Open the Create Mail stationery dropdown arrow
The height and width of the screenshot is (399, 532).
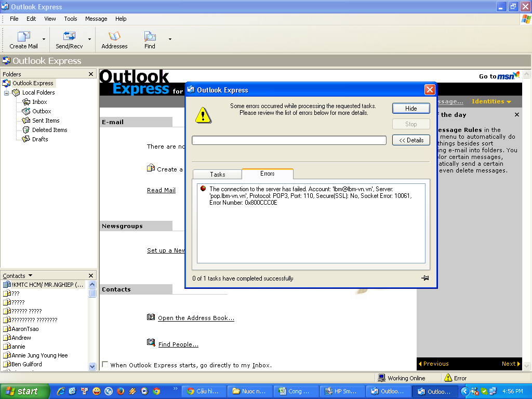(44, 39)
